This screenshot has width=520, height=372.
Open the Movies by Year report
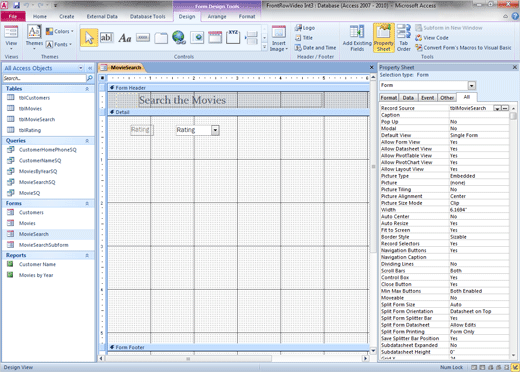tap(36, 275)
